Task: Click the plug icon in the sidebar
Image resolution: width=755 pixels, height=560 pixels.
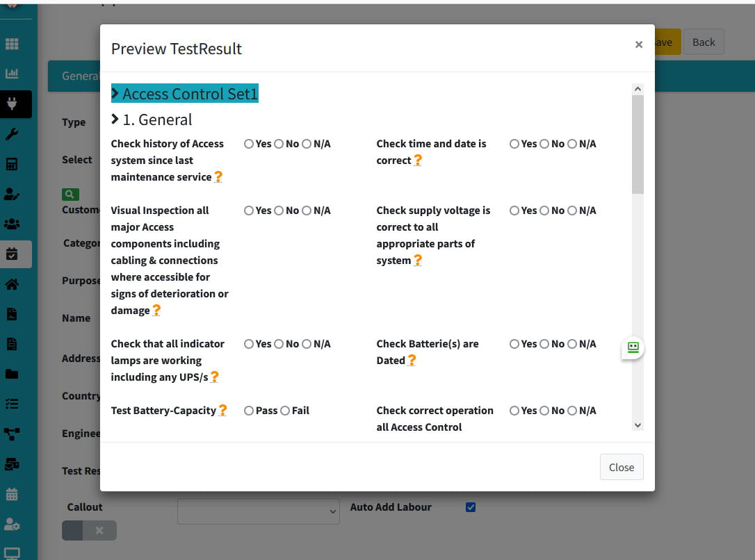Action: [12, 104]
